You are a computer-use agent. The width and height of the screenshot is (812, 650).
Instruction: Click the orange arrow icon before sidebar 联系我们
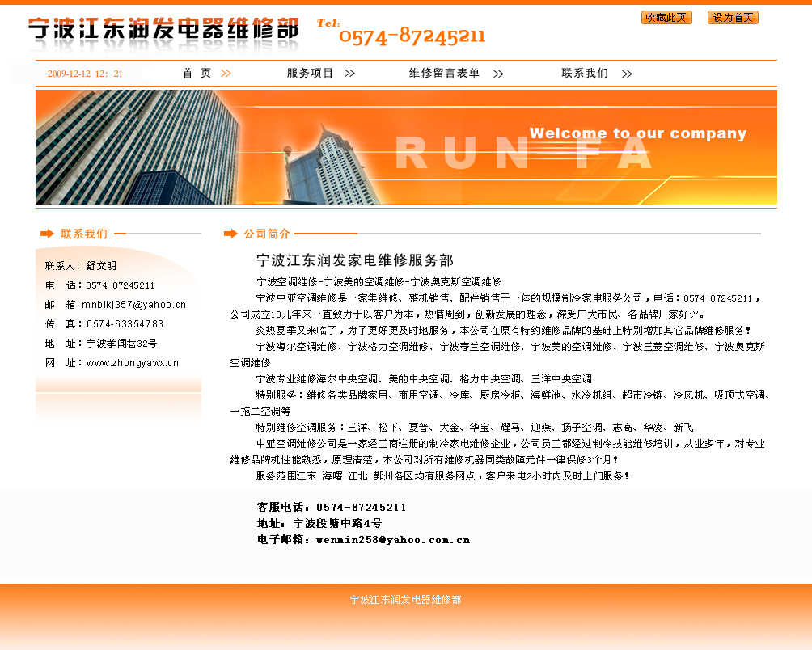(47, 234)
